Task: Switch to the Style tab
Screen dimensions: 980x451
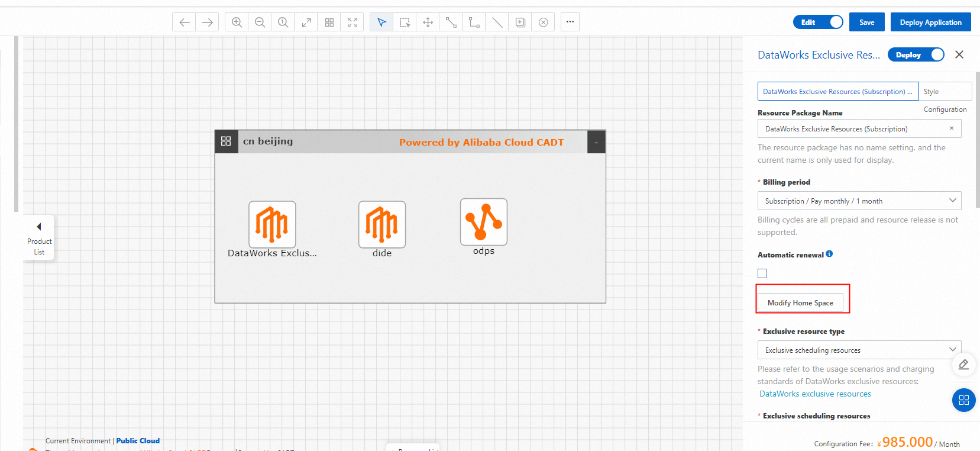Action: pyautogui.click(x=945, y=91)
